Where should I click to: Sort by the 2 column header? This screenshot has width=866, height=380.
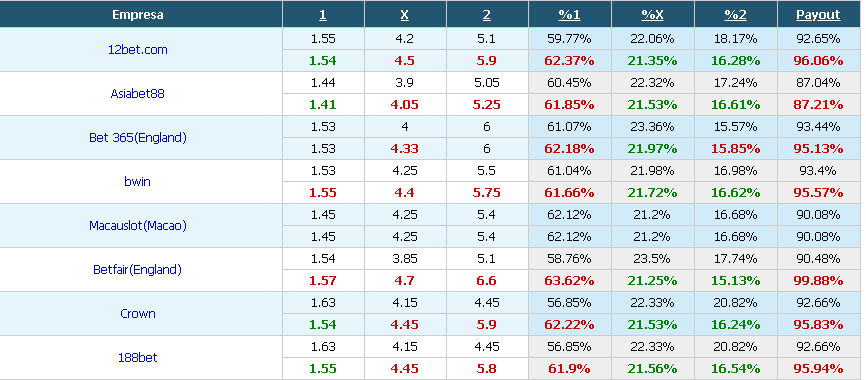[487, 15]
